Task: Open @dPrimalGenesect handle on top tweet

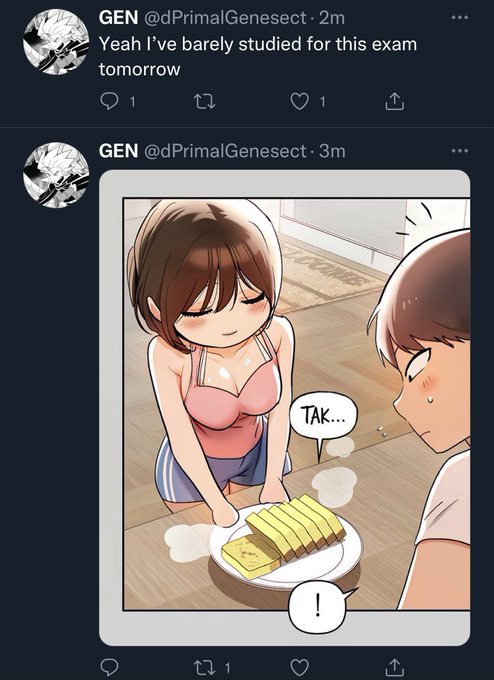Action: [225, 18]
